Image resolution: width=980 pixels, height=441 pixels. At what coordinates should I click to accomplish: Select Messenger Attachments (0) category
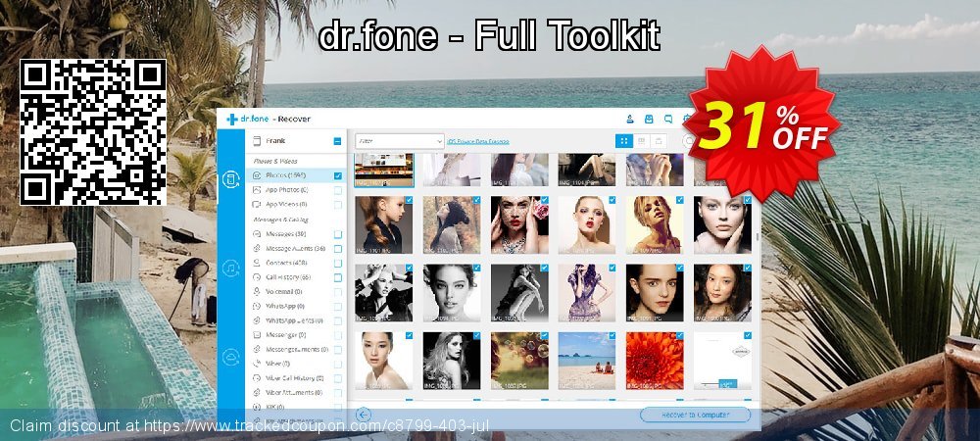tap(294, 349)
